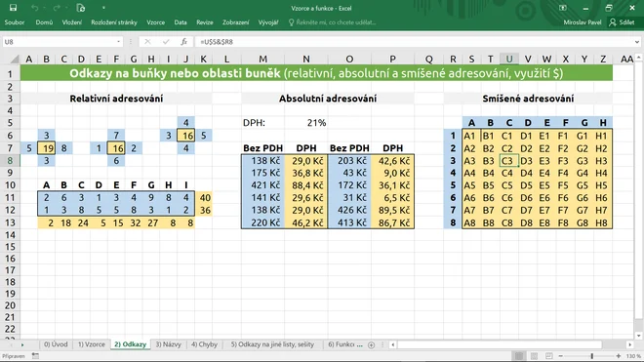
Task: Click the Save icon in quick access toolbar
Action: pos(13,8)
